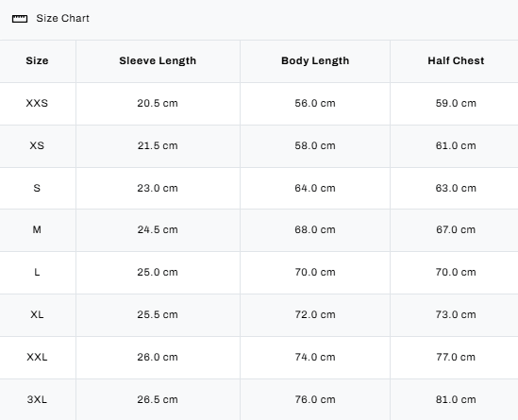Click the XL size label
This screenshot has width=518, height=420.
pos(37,314)
